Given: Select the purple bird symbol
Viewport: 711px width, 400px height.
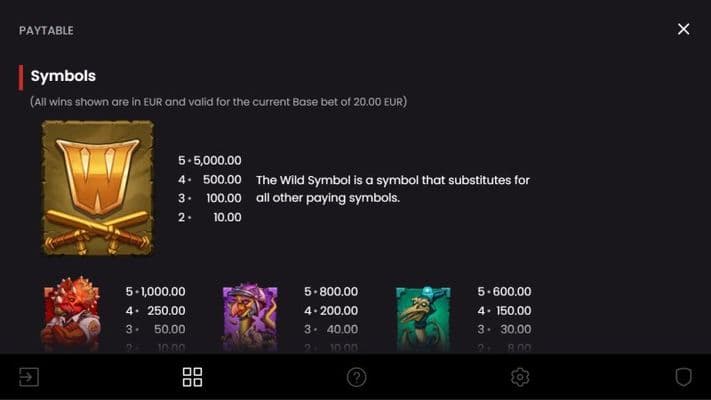Looking at the screenshot, I should (250, 317).
